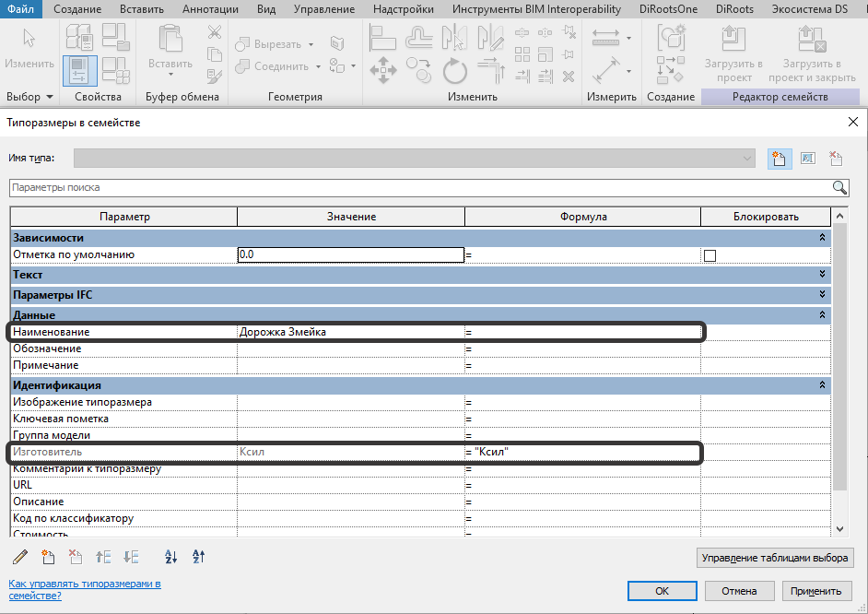Select the Изменить arrow tool in ribbon
Image resolution: width=868 pixels, height=614 pixels.
point(29,38)
